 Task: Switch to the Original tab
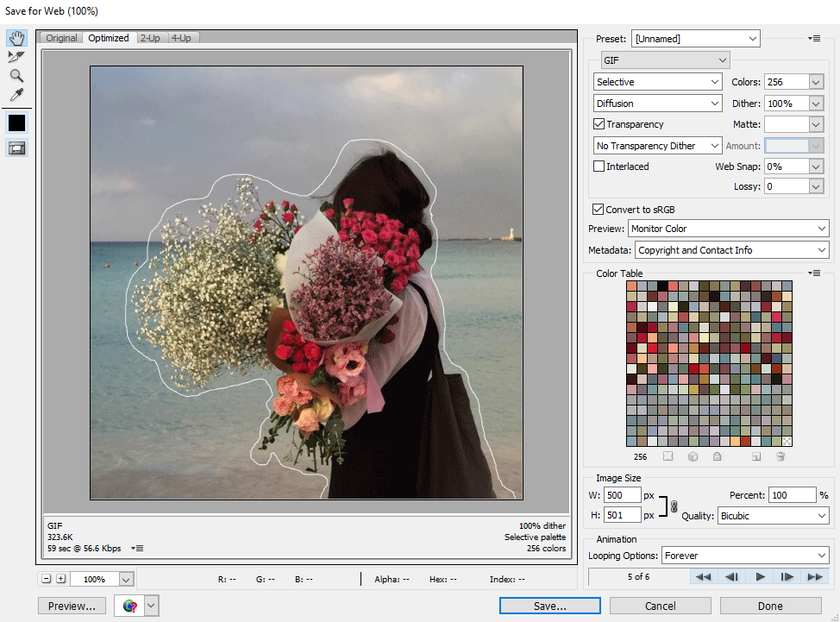[x=61, y=38]
